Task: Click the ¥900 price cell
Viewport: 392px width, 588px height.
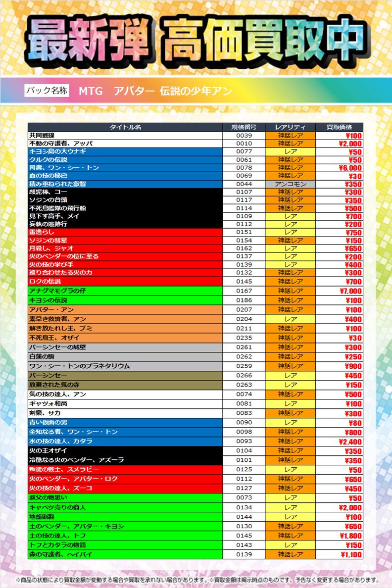Action: (339, 366)
